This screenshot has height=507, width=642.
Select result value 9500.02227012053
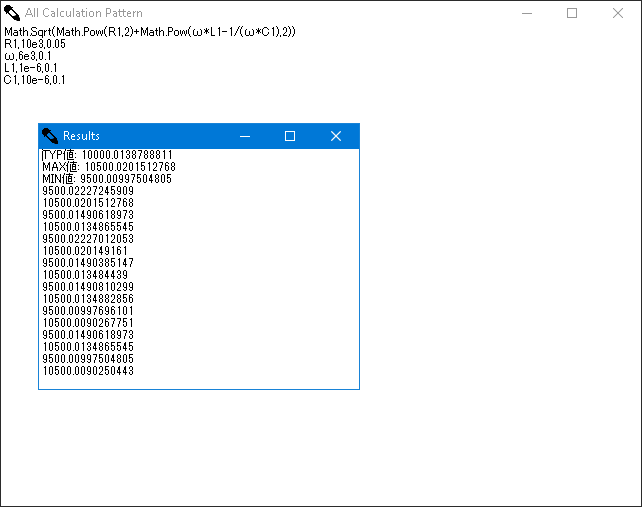(88, 239)
